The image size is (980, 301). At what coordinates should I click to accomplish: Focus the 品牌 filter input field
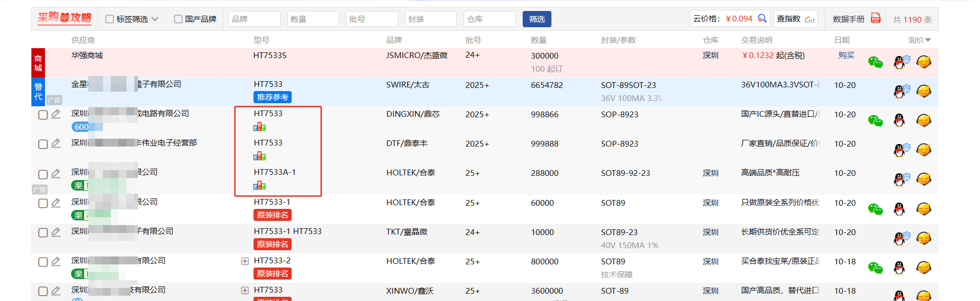pos(255,19)
